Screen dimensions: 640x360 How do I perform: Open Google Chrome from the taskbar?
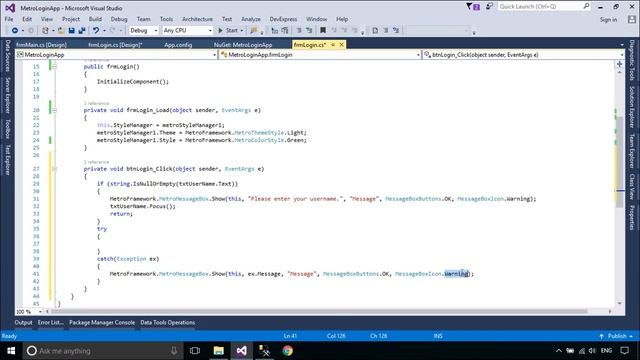click(x=287, y=351)
